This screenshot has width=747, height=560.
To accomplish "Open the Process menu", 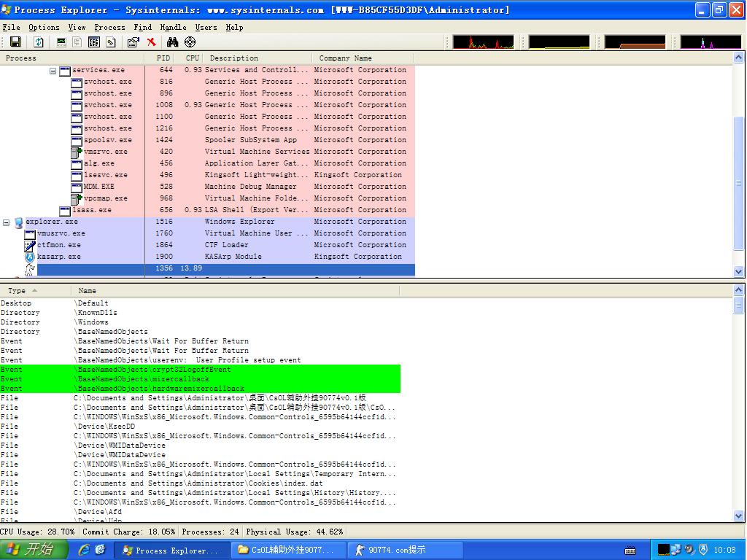I will [x=109, y=27].
